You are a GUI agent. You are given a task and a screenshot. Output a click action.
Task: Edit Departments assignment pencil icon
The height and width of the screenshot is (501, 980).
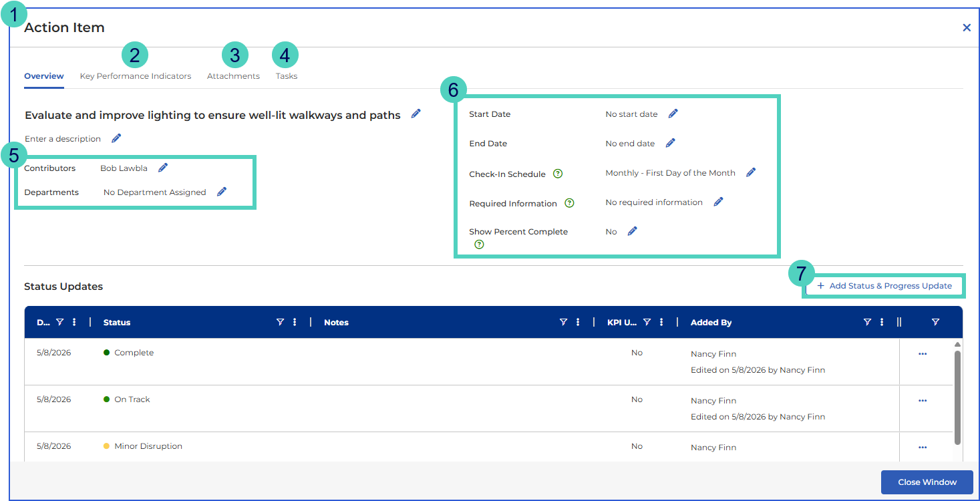(222, 192)
